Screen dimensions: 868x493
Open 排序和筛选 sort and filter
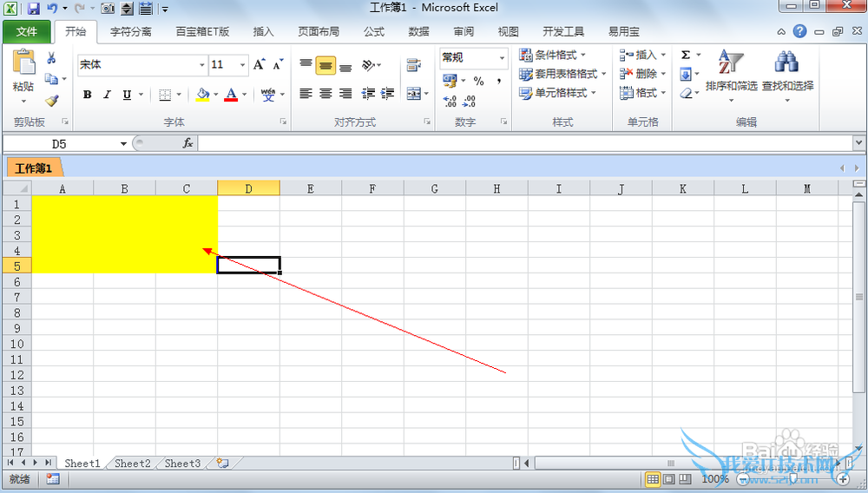pos(731,76)
